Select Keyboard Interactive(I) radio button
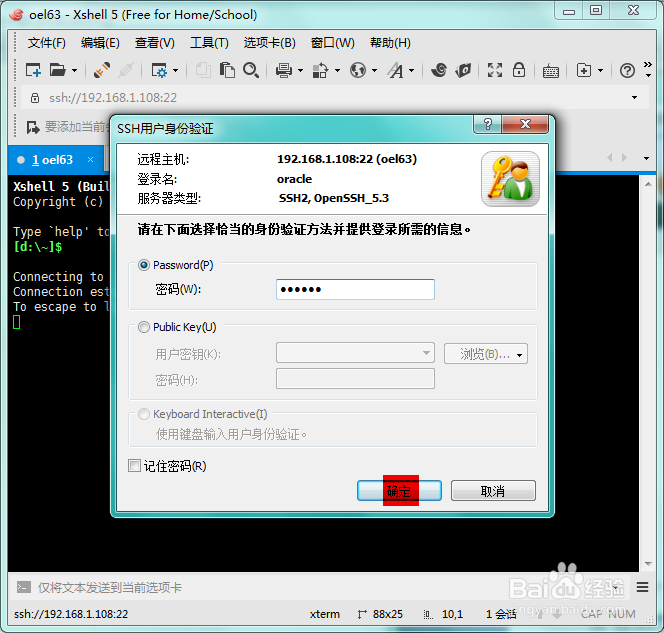Image resolution: width=664 pixels, height=633 pixels. (144, 414)
